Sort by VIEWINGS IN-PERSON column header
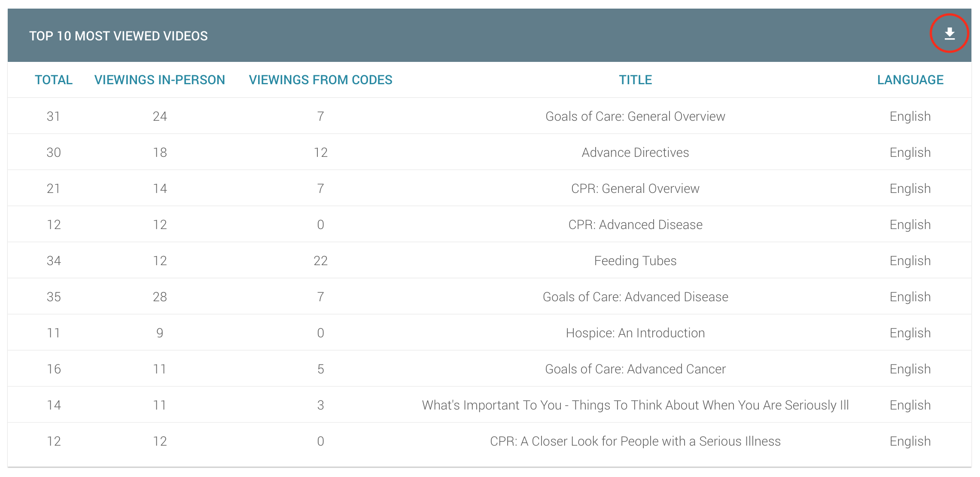This screenshot has height=477, width=980. point(160,80)
